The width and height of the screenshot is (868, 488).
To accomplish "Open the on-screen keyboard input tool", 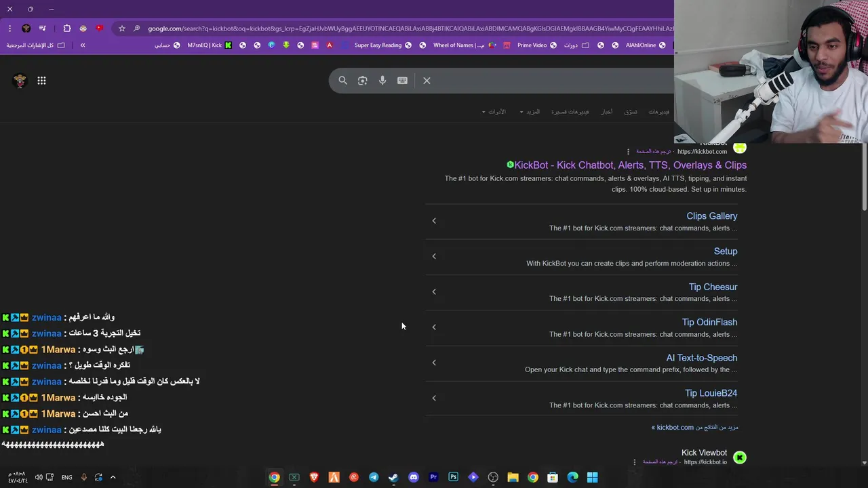I will click(x=402, y=81).
